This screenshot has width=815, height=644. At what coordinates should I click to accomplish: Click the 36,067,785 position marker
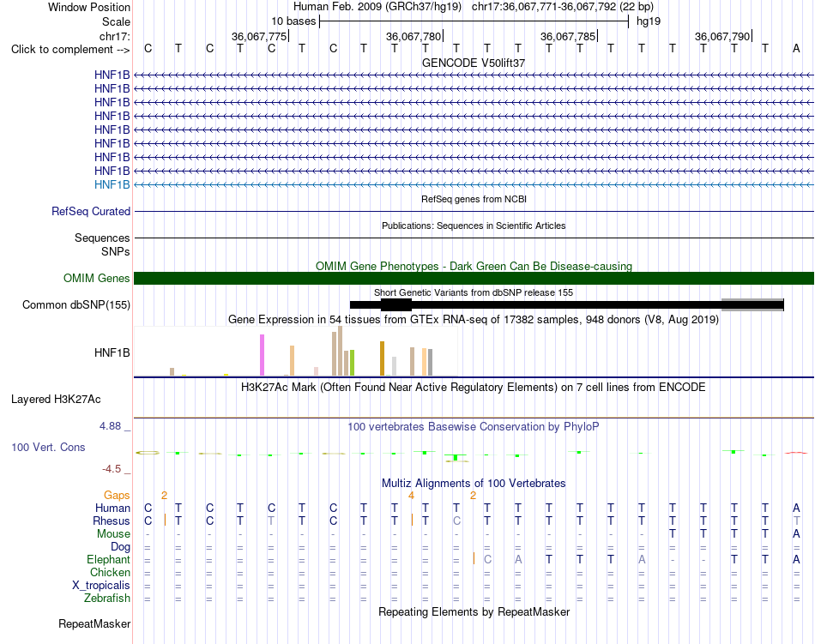[568, 36]
